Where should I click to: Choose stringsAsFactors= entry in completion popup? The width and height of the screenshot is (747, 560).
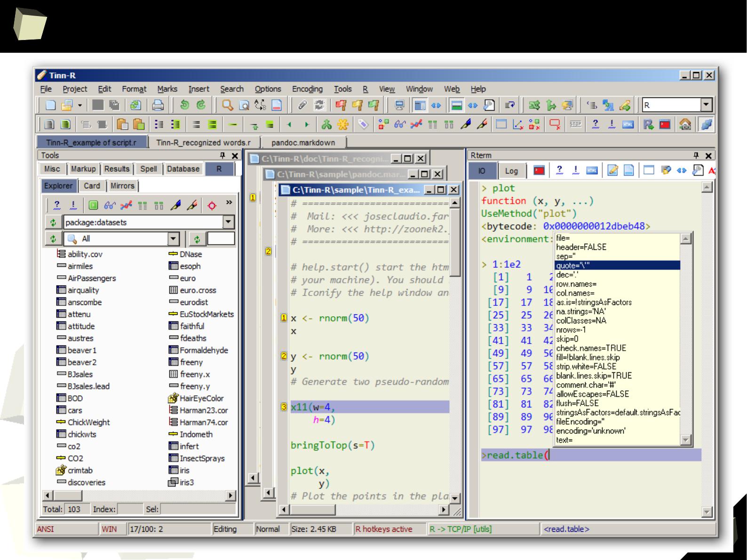[x=617, y=412]
